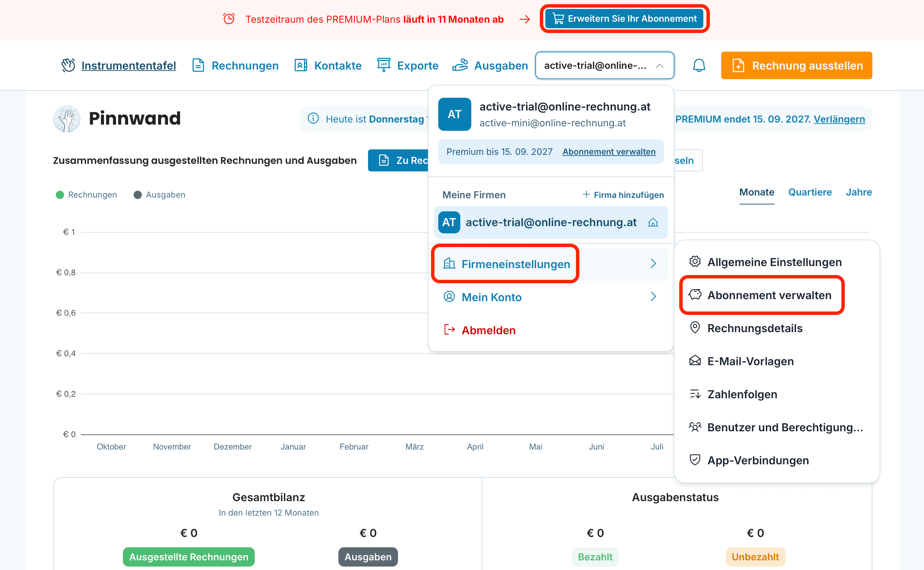Click the building icon next to Firmeneinstellungen

coord(449,264)
